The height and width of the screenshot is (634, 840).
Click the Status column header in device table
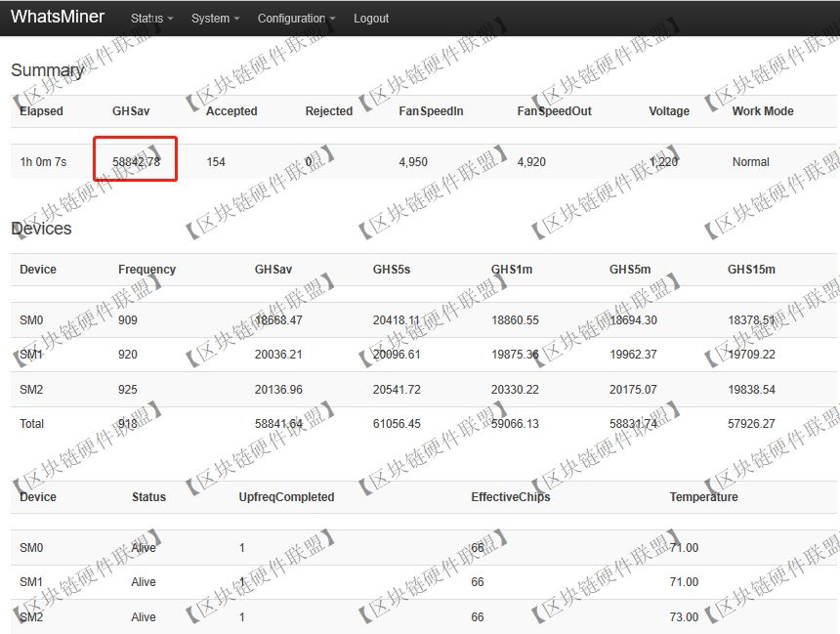(148, 497)
